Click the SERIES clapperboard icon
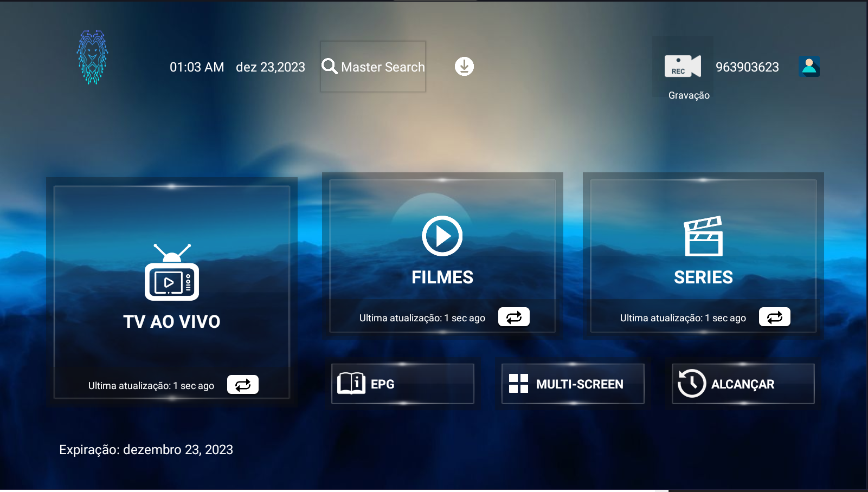Screen dimensions: 868x492 [703, 236]
